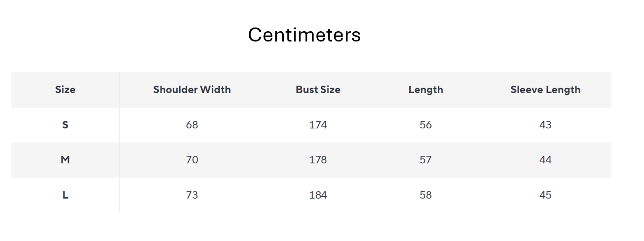Click sleeve length value 45

tap(545, 195)
